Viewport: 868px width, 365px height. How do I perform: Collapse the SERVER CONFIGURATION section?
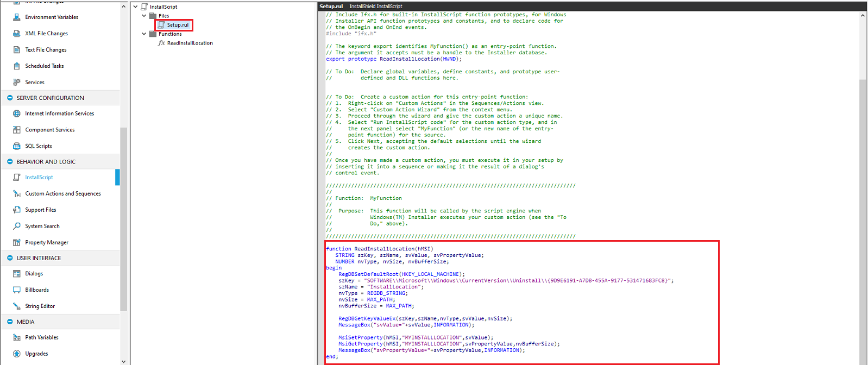point(10,98)
